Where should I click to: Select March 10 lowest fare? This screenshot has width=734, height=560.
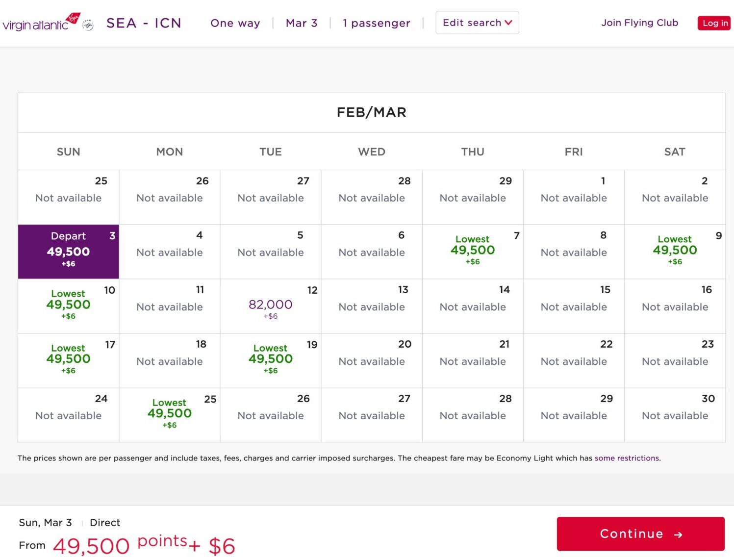68,305
